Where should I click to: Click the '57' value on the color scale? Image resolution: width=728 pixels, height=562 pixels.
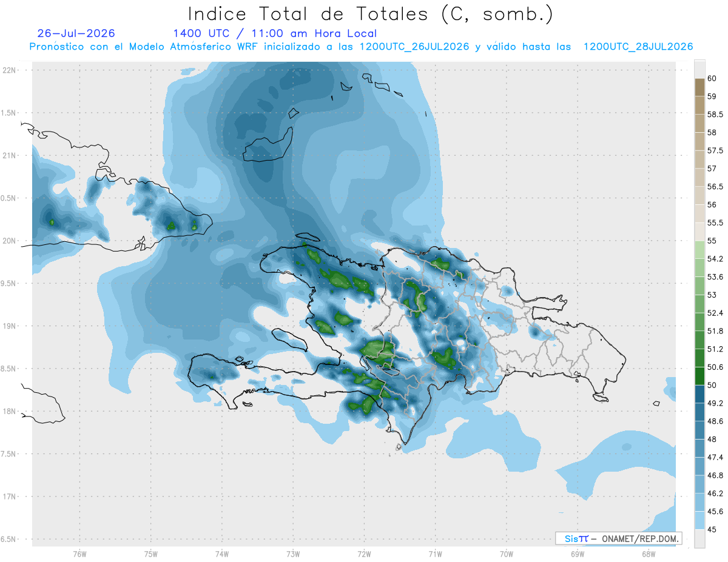(712, 169)
